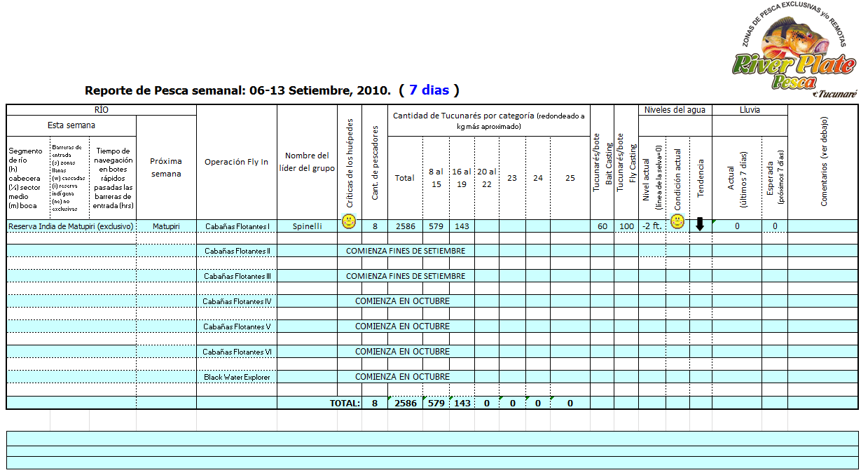Click the 'Cantidad de Tucunarés por categoría' header
Viewport: 868px width, 475px height.
coord(489,121)
